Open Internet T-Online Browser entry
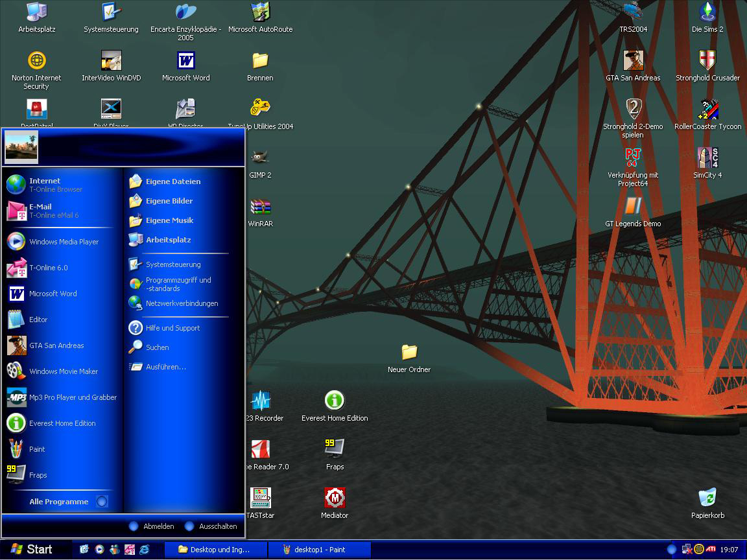Image resolution: width=747 pixels, height=560 pixels. (x=62, y=185)
